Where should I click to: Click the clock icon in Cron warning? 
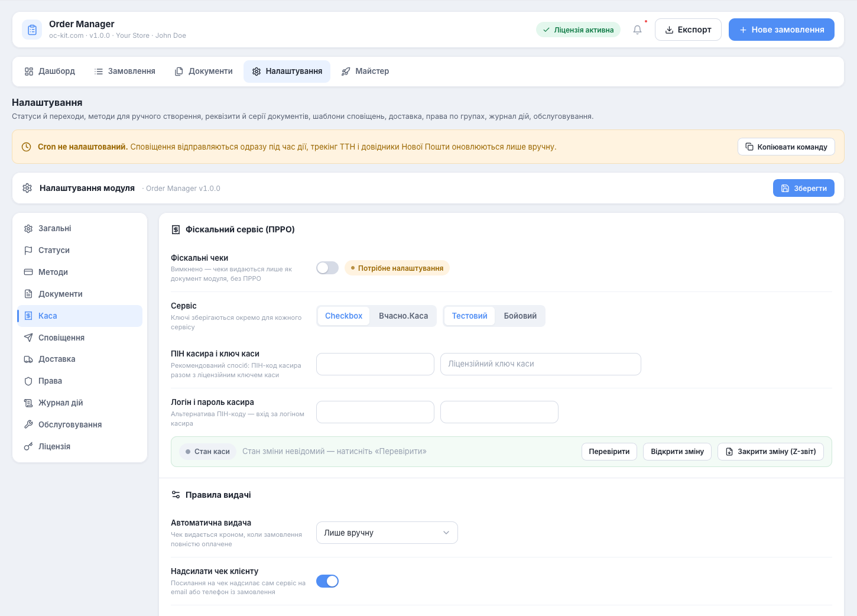(26, 147)
